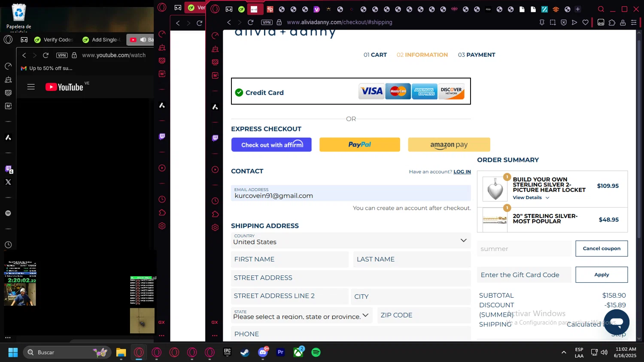The width and height of the screenshot is (644, 362).
Task: Expand View Details for heart locket
Action: pyautogui.click(x=531, y=198)
